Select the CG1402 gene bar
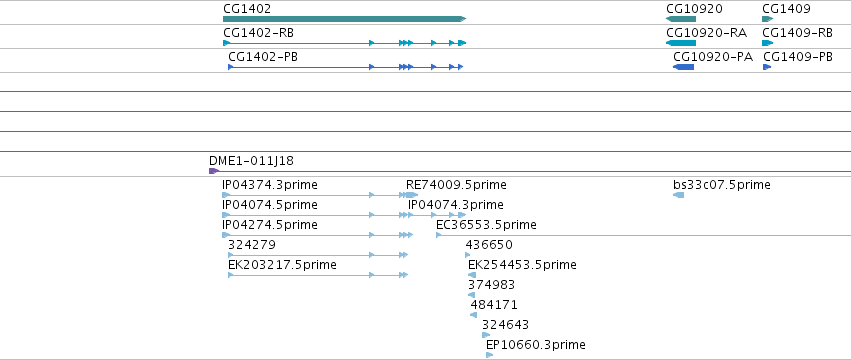Viewport: 851px width, 360px height. coord(344,19)
